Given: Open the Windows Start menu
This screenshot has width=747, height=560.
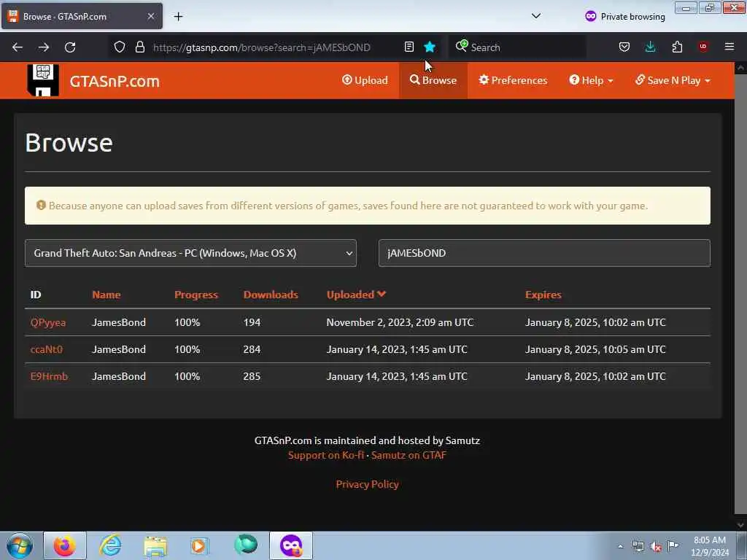Looking at the screenshot, I should pos(20,545).
